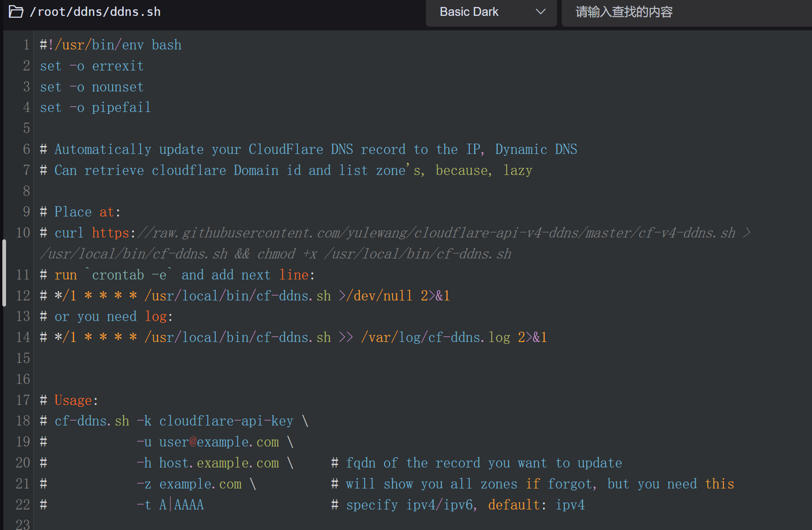812x530 pixels.
Task: Click the vertical scrollbar handle on the left edge
Action: [x=4, y=272]
